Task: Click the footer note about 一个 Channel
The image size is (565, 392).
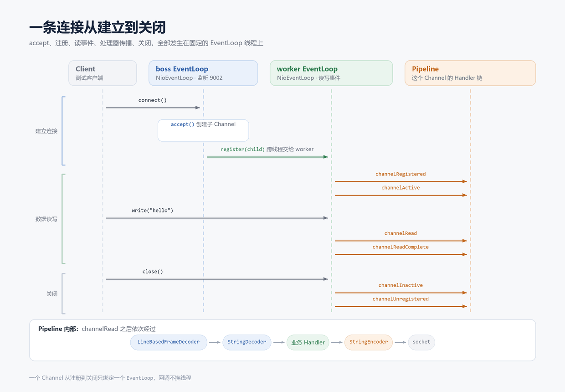Action: pos(110,378)
